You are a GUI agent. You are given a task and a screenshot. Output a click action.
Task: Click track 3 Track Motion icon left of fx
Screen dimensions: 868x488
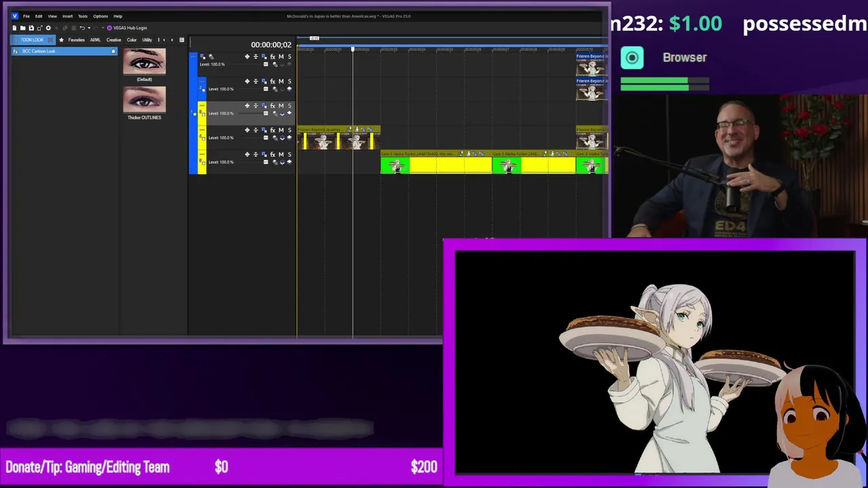coord(264,106)
